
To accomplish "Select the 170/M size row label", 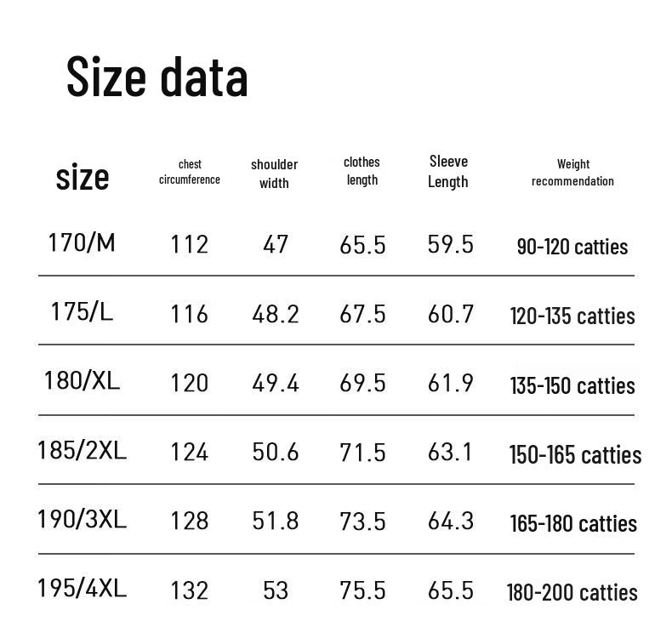I will pyautogui.click(x=82, y=243).
